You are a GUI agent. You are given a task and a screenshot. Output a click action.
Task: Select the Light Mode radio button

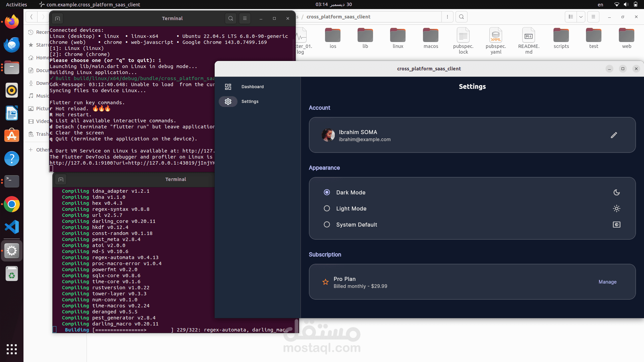coord(327,208)
